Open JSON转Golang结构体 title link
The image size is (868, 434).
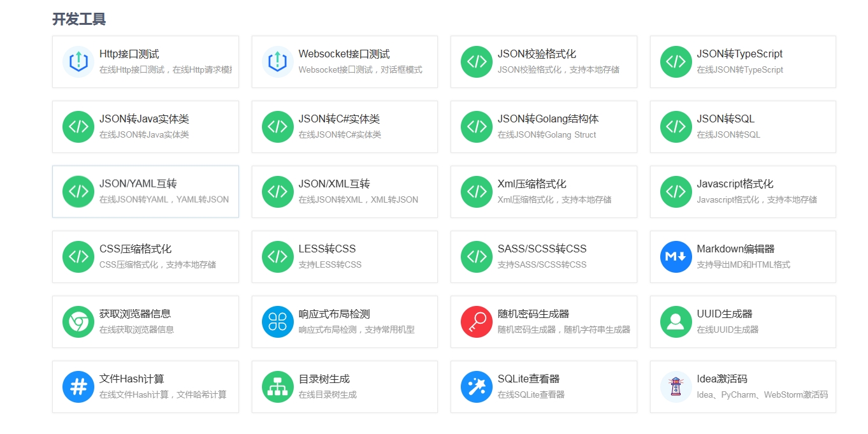[548, 119]
